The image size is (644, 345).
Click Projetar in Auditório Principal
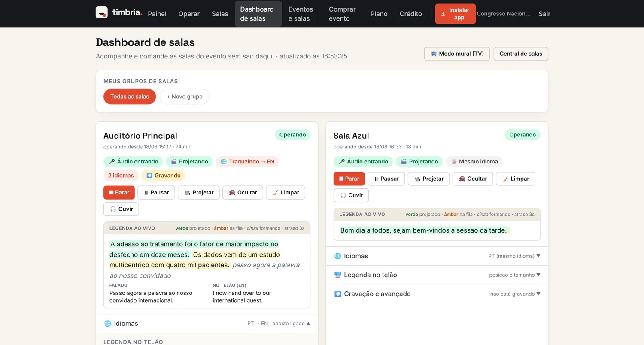pos(199,193)
